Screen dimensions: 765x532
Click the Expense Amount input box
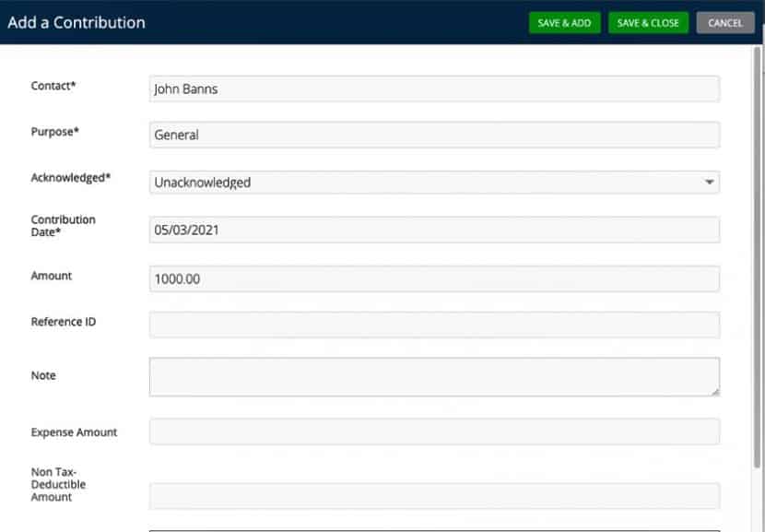pos(433,432)
